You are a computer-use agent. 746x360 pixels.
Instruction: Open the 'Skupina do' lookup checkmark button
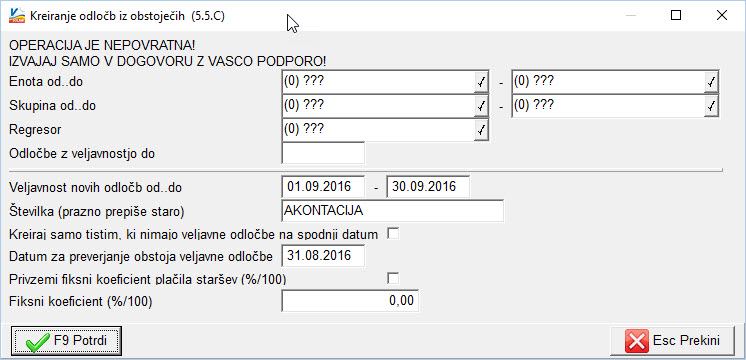[x=711, y=106]
